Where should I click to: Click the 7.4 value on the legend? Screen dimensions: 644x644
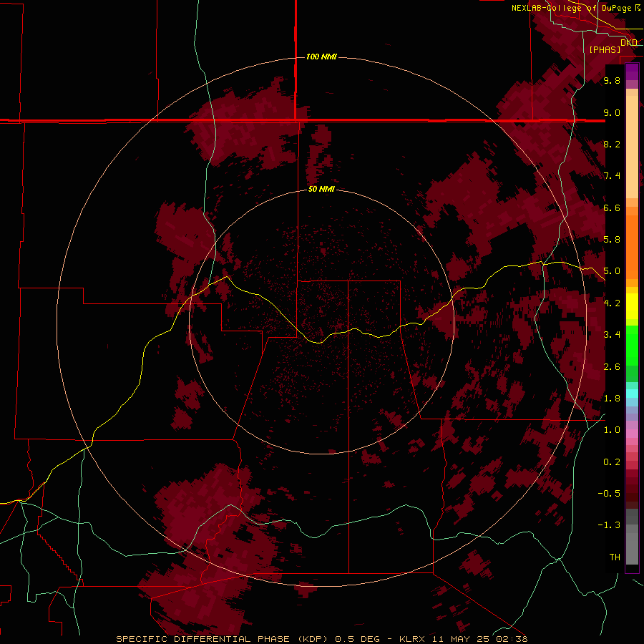[x=612, y=176]
